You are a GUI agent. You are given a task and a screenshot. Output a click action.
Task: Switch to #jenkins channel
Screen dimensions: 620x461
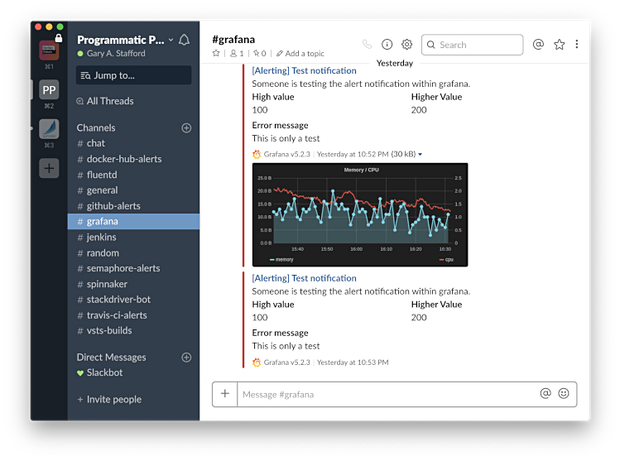pos(134,237)
